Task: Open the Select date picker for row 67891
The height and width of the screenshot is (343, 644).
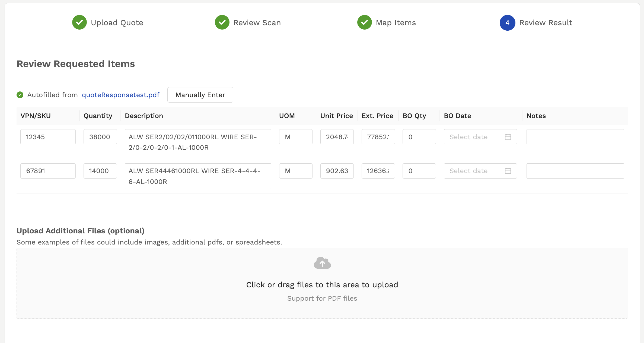Action: (x=480, y=171)
